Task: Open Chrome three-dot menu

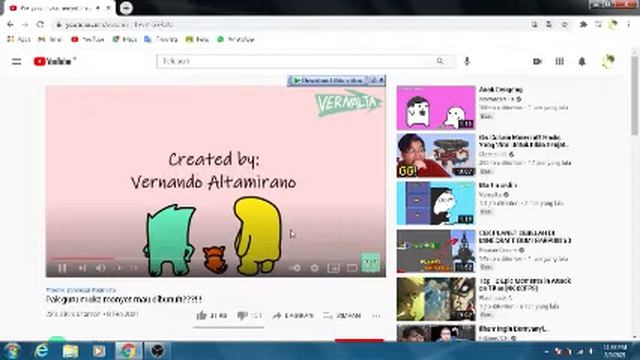Action: [629, 25]
